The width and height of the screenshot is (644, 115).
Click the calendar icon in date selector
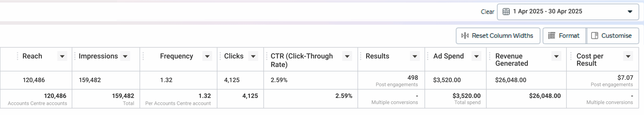click(x=506, y=12)
